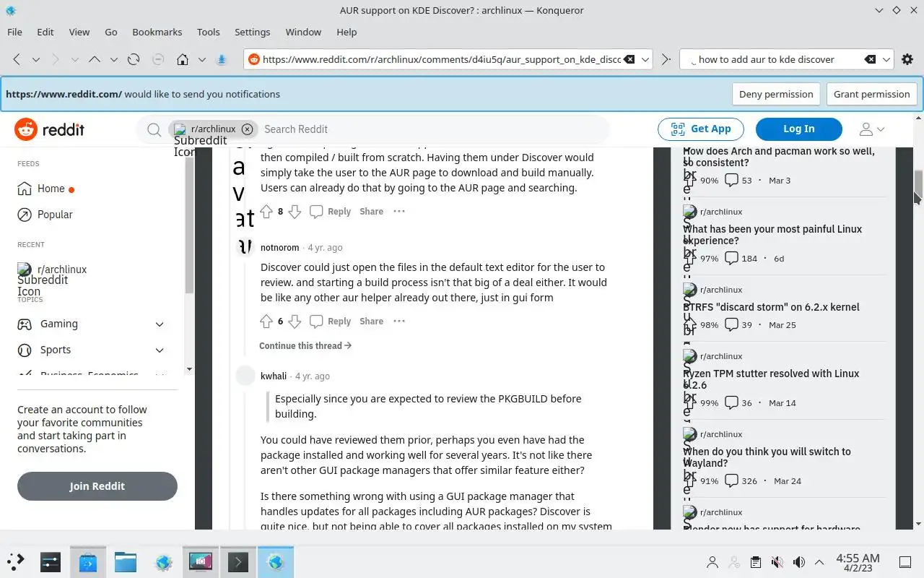Go to the home page icon
This screenshot has width=924, height=578.
pyautogui.click(x=183, y=59)
